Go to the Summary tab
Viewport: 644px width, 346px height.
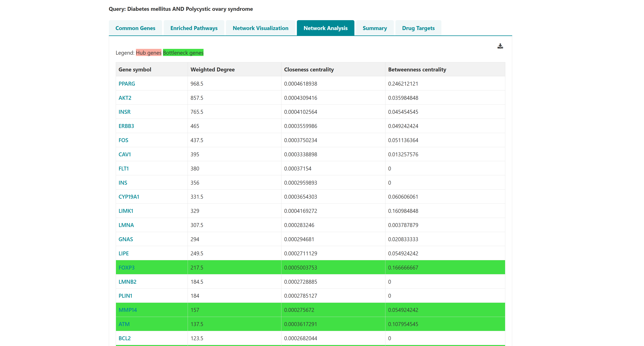(375, 28)
